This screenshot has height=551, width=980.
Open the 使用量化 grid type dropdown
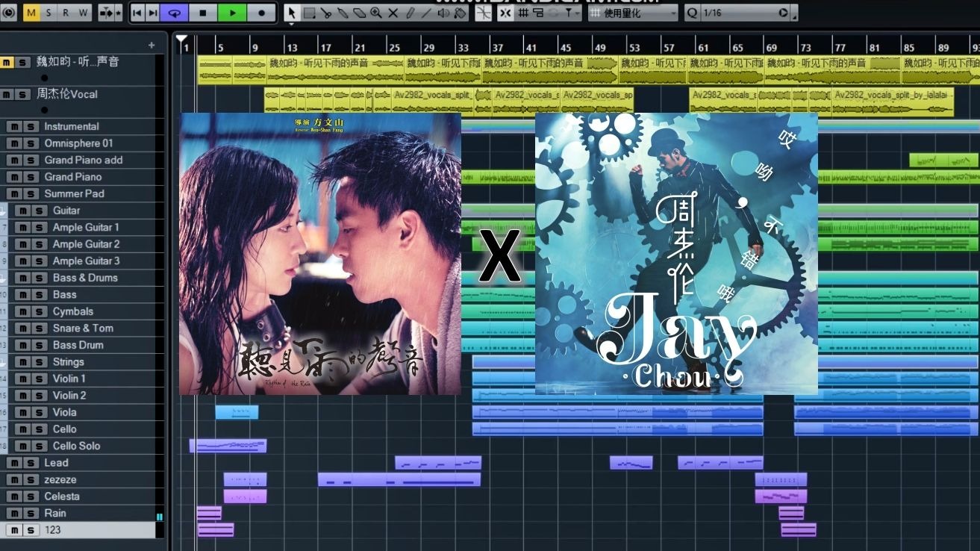pyautogui.click(x=633, y=13)
